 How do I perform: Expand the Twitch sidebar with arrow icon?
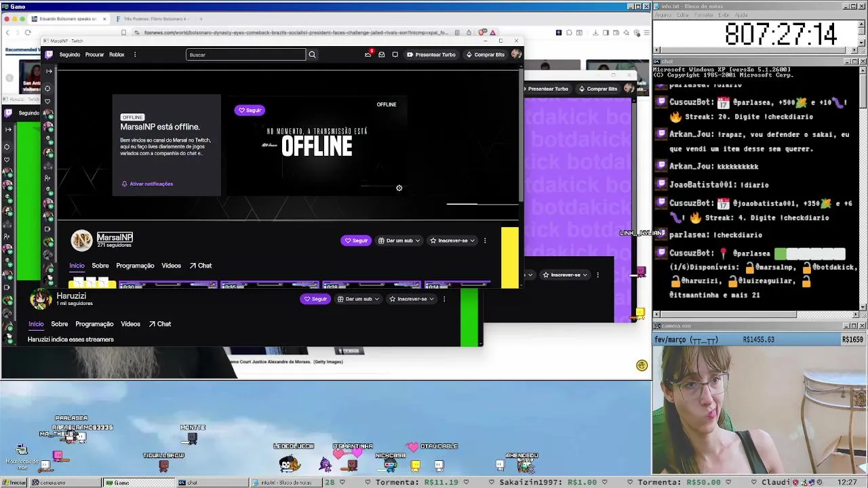coord(48,70)
